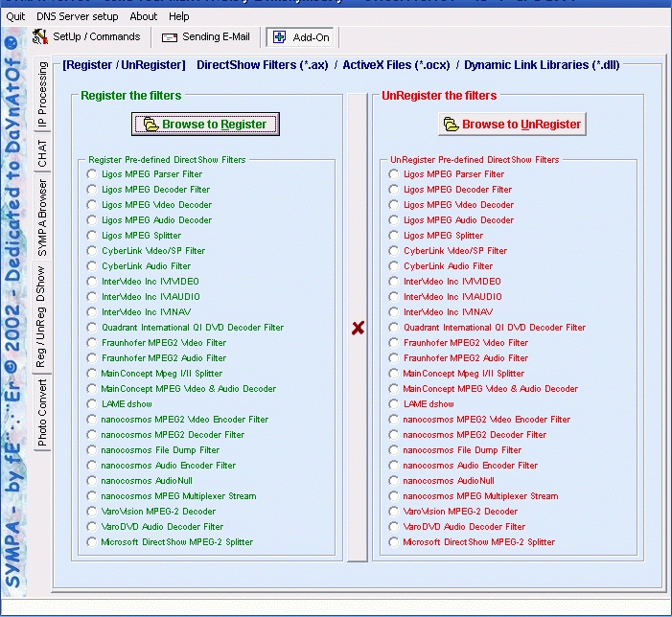Open the IP Processing side tab

tap(41, 97)
